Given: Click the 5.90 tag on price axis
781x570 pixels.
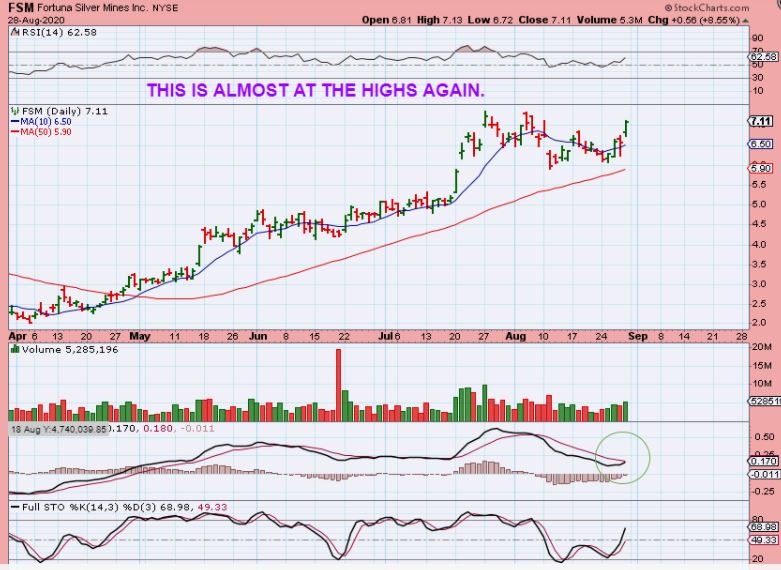Looking at the screenshot, I should [x=761, y=168].
